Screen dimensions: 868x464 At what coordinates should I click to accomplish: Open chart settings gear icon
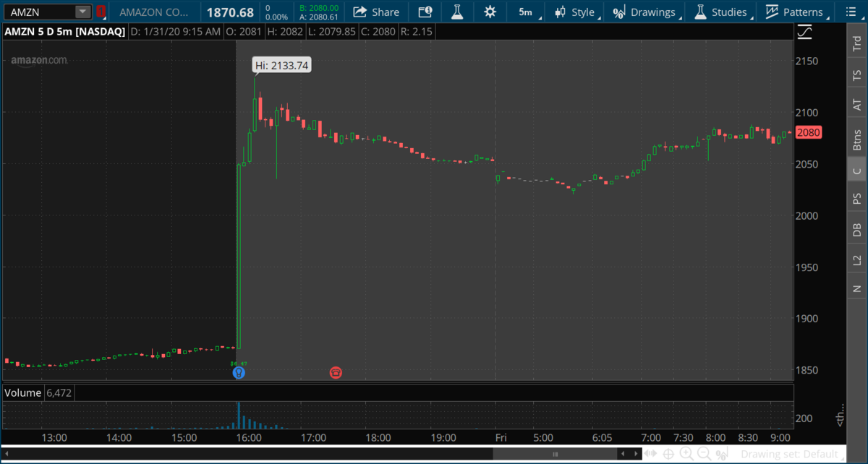[490, 12]
